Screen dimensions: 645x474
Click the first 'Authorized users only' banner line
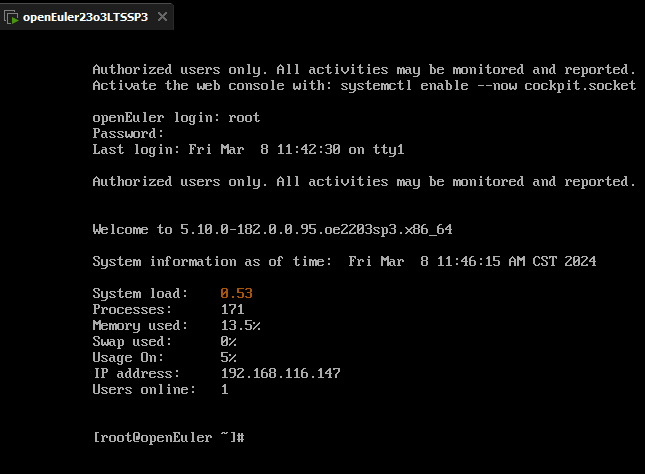364,69
